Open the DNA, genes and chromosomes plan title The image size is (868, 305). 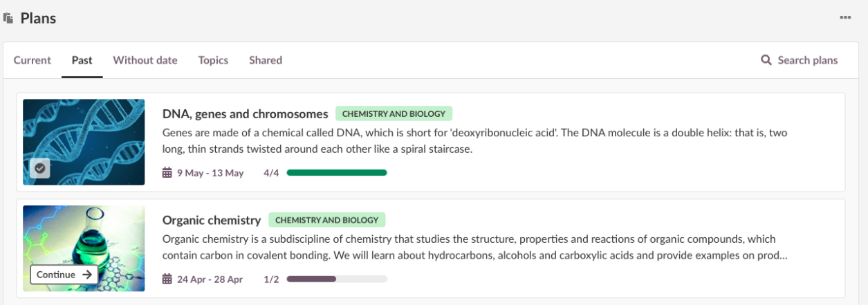coord(245,113)
